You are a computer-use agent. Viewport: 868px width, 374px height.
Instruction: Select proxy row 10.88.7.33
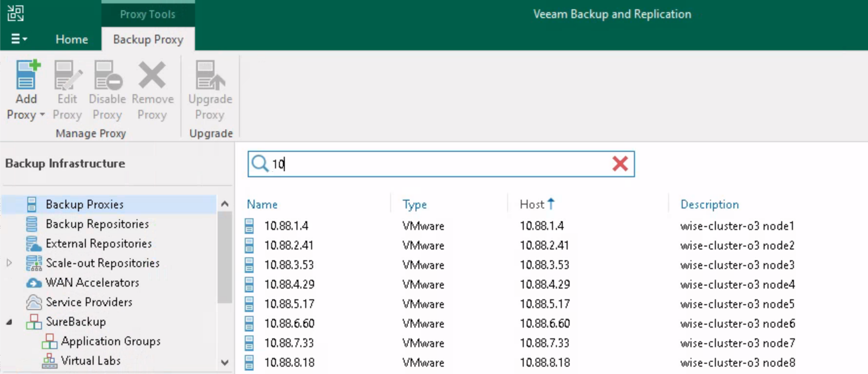(x=555, y=343)
